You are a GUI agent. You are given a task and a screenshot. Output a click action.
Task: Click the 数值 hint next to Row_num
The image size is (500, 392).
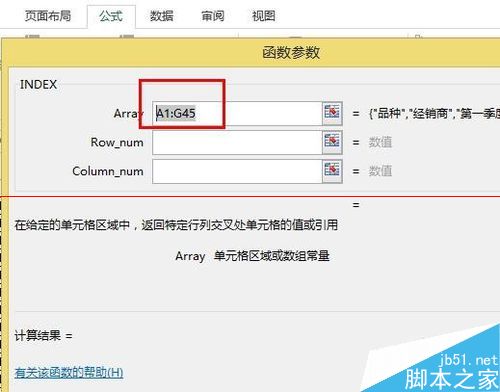tap(380, 142)
